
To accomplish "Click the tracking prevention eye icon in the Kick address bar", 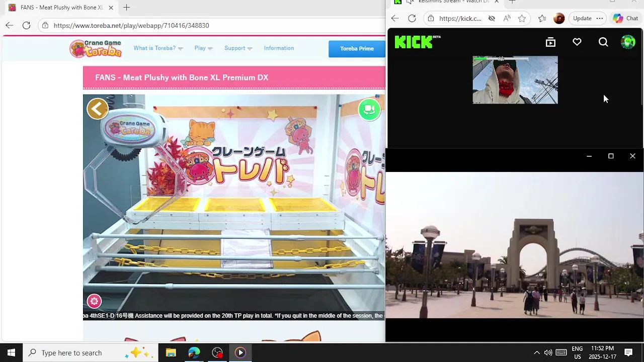I will click(492, 19).
